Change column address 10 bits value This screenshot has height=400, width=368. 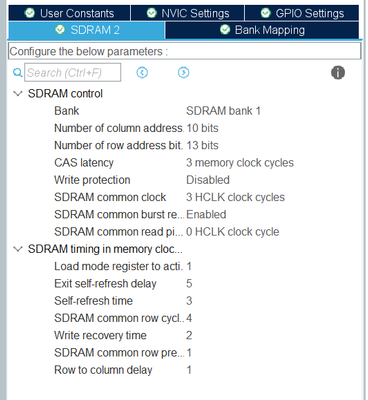point(202,128)
